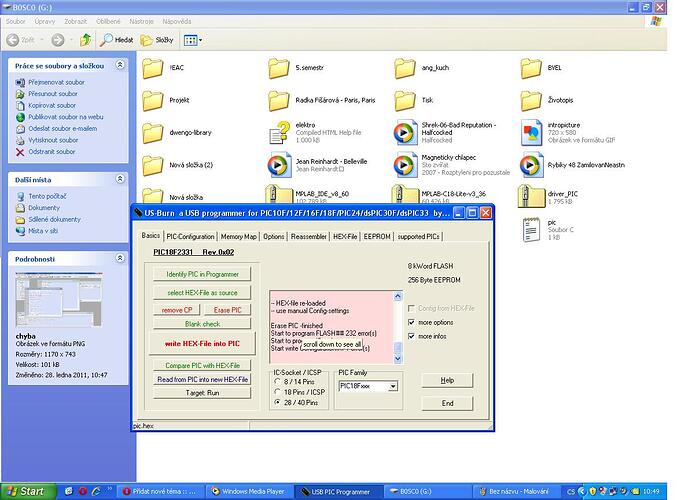Collapse the Podrobnosti panel

coord(120,258)
